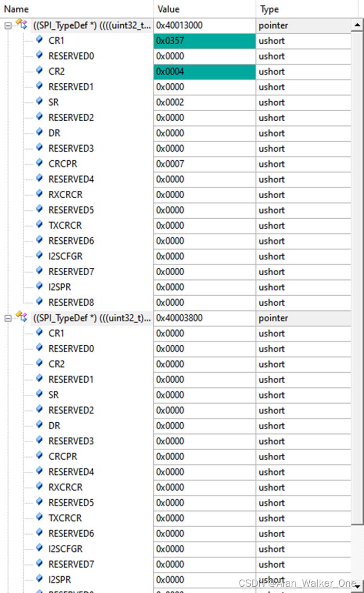
Task: Click the pointer watch icon of the 0x40013000 entry
Action: point(22,25)
